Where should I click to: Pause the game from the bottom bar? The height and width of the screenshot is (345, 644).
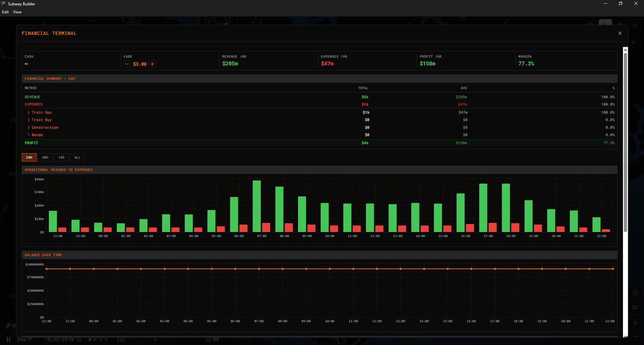point(8,339)
